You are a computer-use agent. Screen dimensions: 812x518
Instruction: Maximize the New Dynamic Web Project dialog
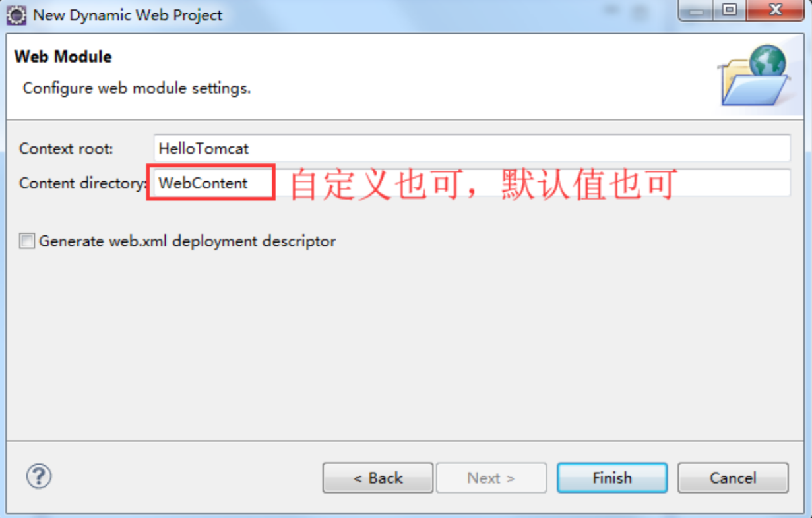[x=730, y=11]
